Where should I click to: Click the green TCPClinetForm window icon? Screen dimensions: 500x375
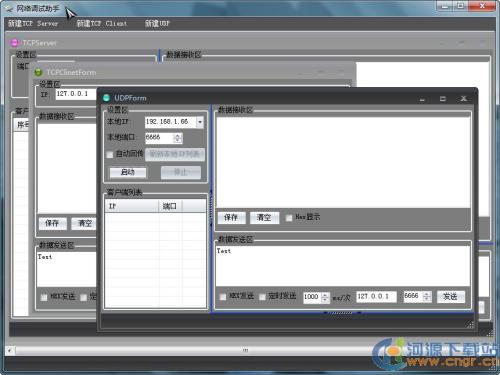pos(39,72)
